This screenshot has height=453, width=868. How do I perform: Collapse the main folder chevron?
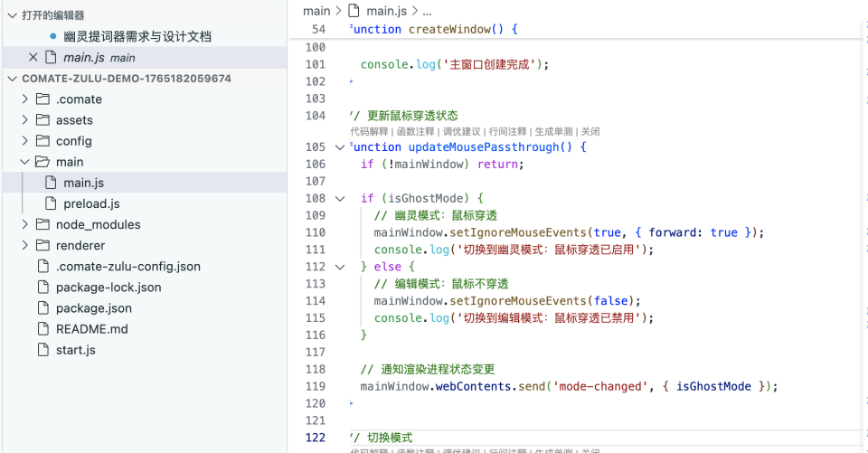click(25, 162)
